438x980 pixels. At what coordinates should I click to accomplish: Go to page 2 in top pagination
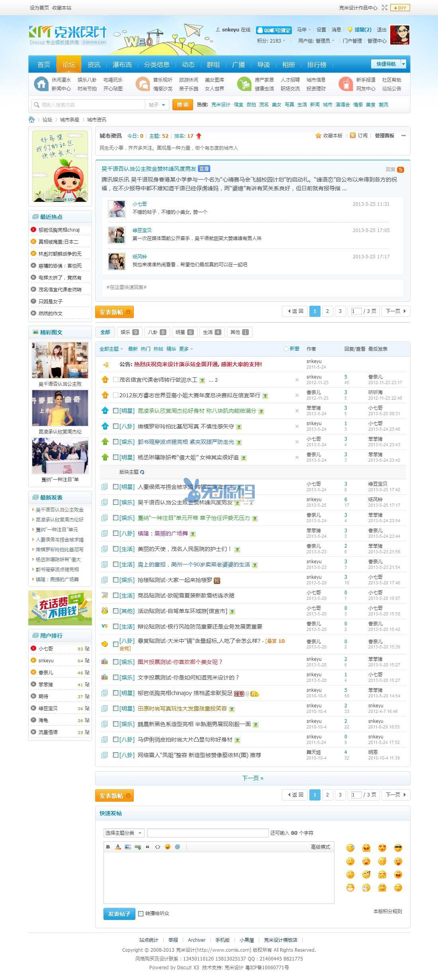[327, 311]
